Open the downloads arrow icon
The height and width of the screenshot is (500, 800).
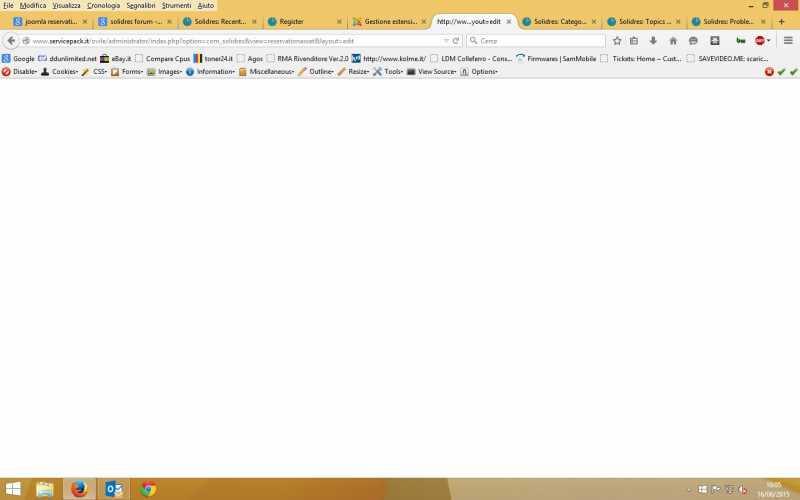click(x=653, y=41)
